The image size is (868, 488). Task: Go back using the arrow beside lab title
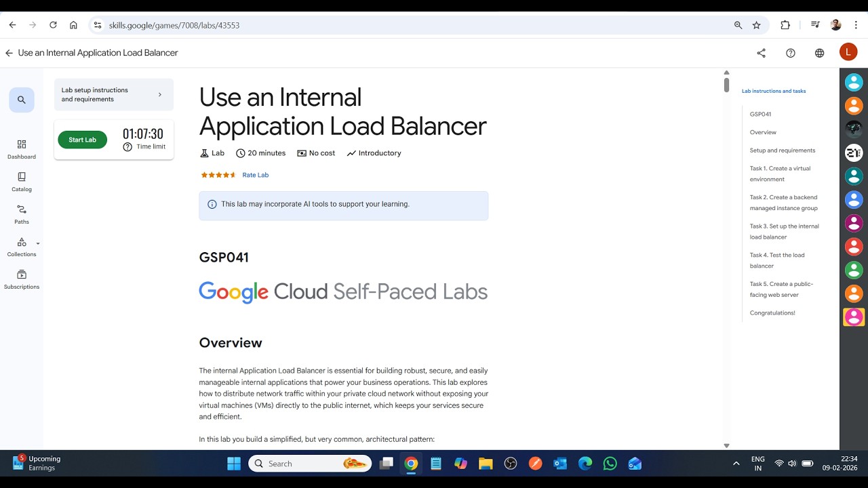9,53
